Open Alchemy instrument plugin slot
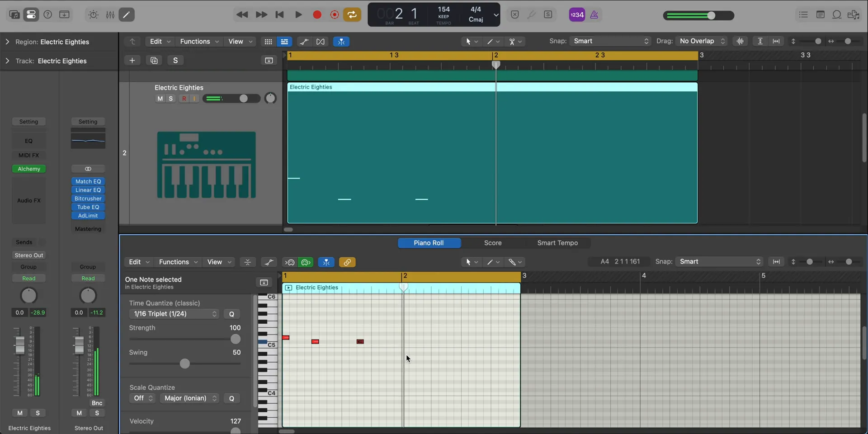 (29, 169)
